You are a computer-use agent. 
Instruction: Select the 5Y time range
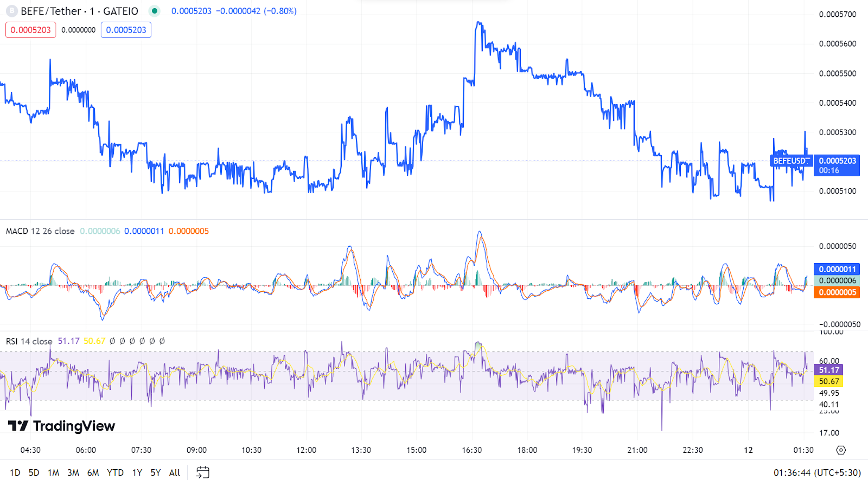(x=156, y=472)
